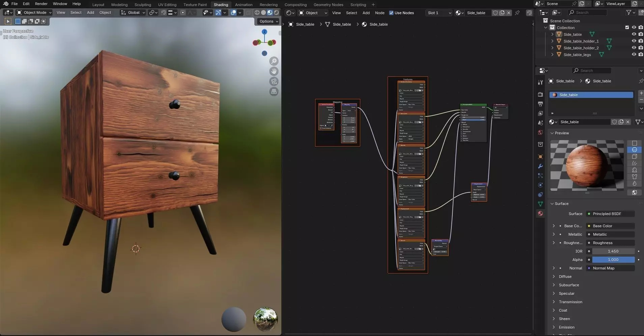Image resolution: width=644 pixels, height=336 pixels.
Task: Switch to the Geometry Nodes workspace tab
Action: (x=328, y=5)
